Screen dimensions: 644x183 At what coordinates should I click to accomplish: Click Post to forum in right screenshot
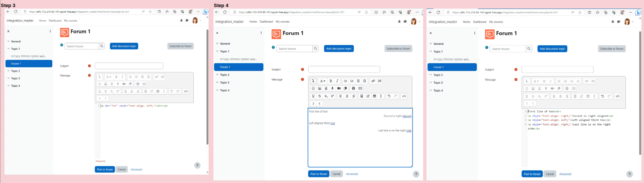532,174
